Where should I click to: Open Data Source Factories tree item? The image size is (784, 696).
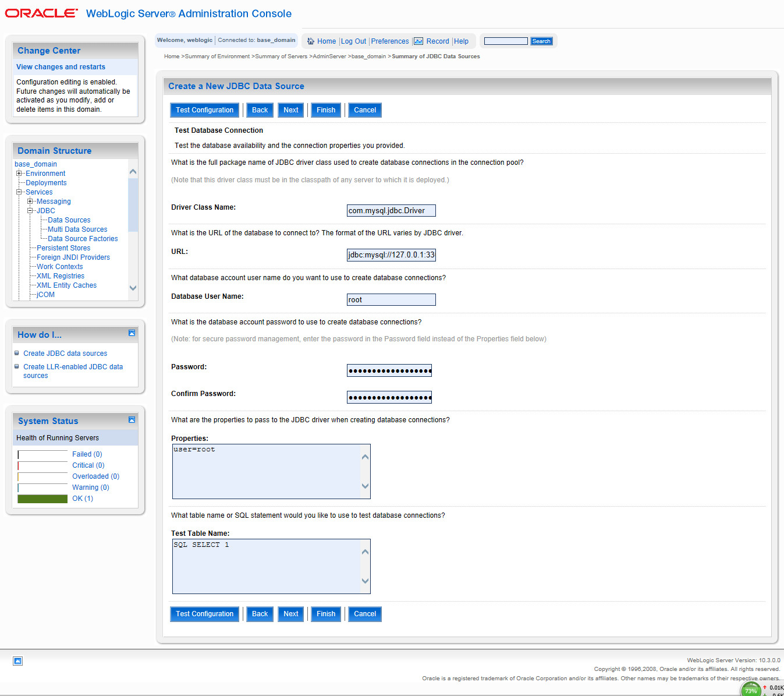coord(83,239)
